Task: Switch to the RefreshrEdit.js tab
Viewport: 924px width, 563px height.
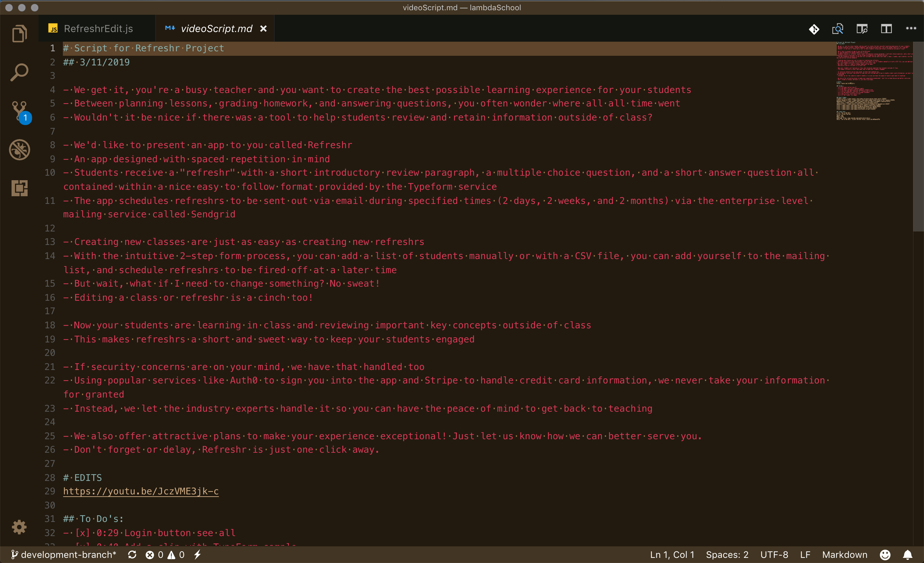Action: pyautogui.click(x=98, y=29)
